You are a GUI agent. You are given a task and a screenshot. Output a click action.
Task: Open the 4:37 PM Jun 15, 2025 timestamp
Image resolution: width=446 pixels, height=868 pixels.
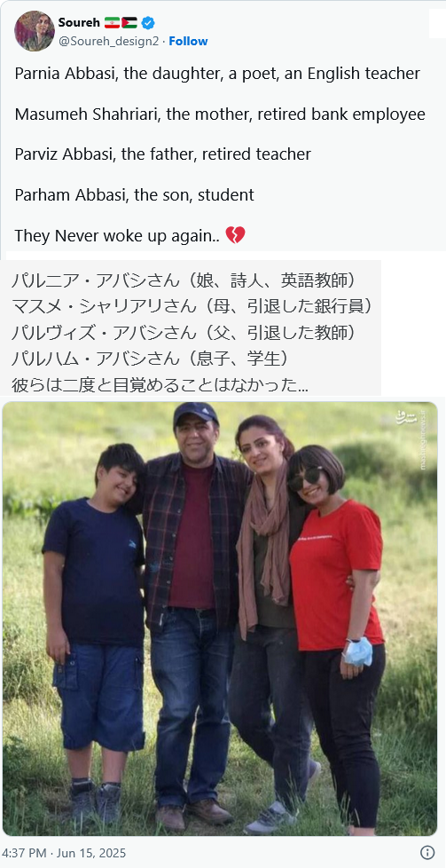pos(64,853)
